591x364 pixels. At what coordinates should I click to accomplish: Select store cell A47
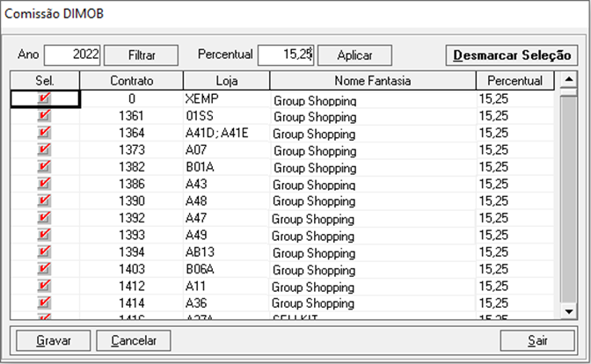[227, 218]
